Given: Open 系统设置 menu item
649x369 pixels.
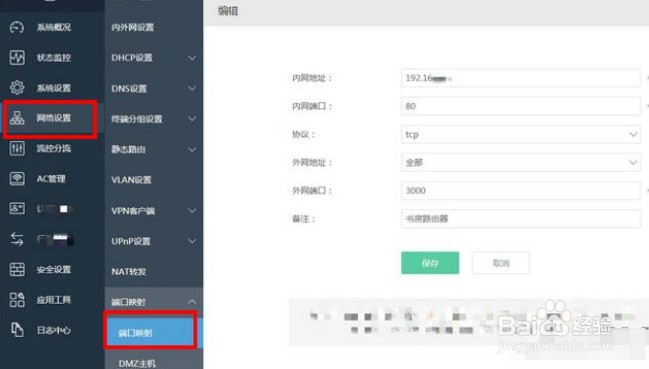Looking at the screenshot, I should click(x=54, y=88).
